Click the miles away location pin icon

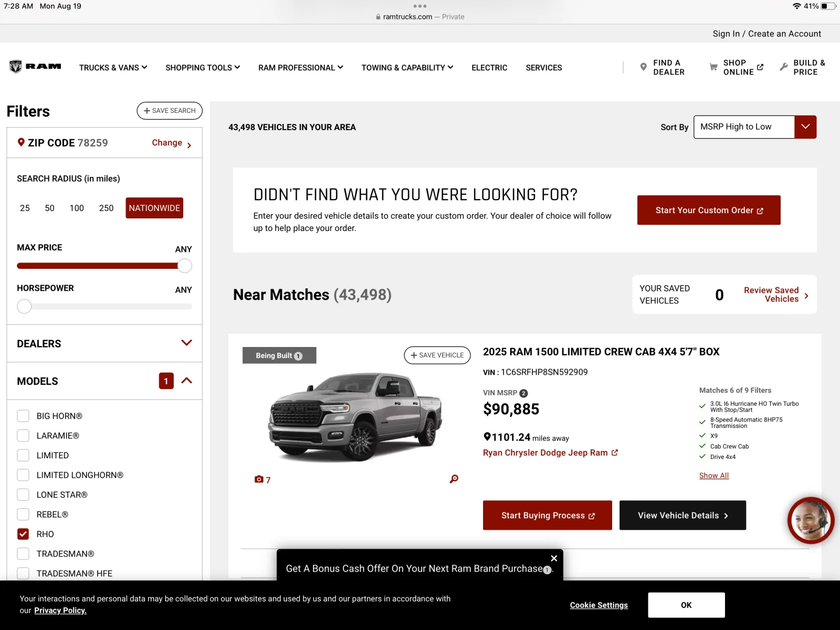487,436
